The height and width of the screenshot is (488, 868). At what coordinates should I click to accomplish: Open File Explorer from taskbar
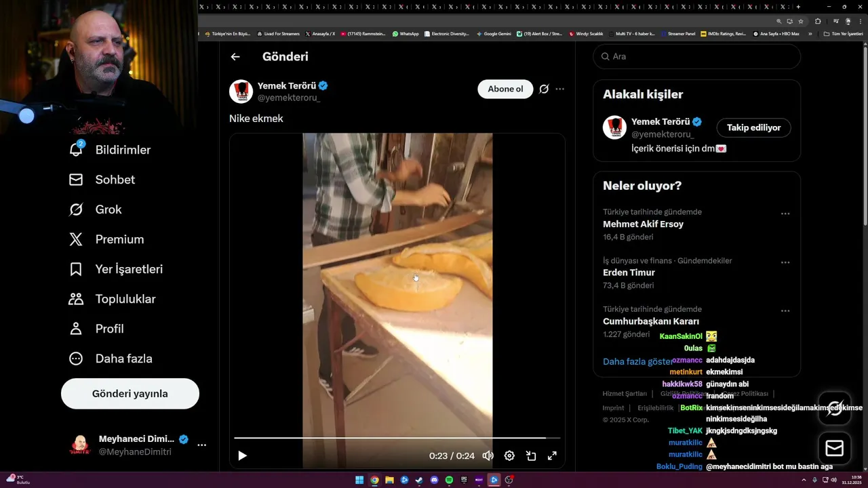(389, 480)
